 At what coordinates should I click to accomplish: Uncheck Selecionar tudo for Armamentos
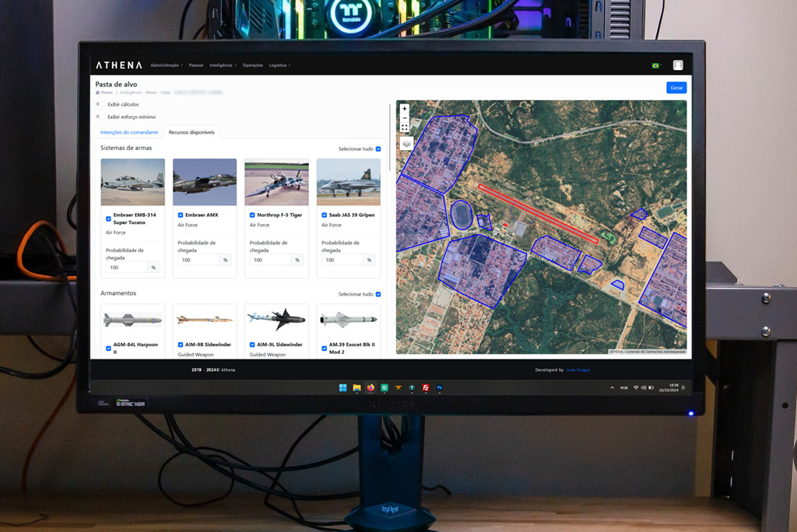[378, 294]
